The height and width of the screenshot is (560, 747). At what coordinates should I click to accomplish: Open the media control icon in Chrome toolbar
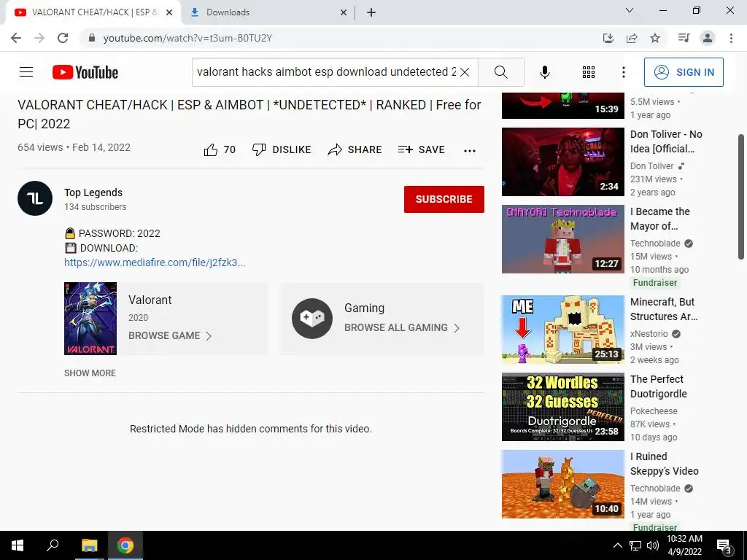click(x=684, y=38)
